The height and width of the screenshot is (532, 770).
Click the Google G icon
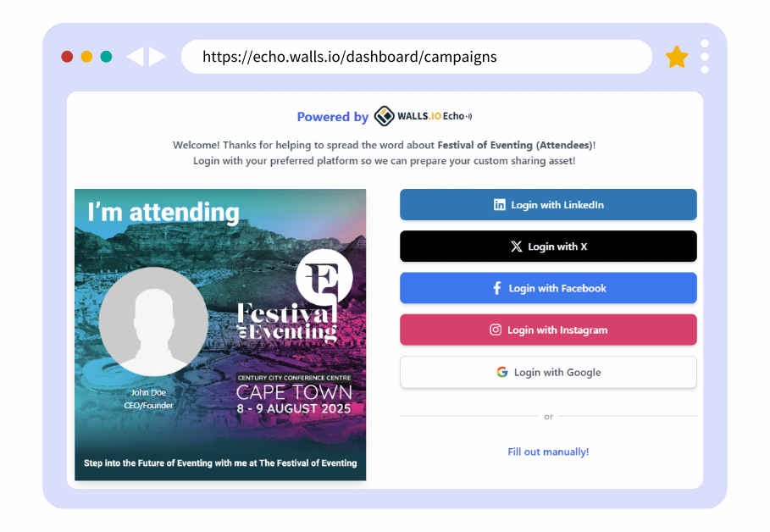[x=501, y=372]
